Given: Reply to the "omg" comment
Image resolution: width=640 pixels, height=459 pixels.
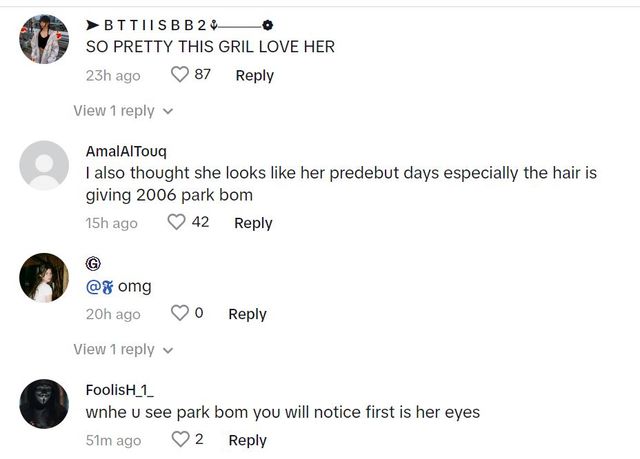Looking at the screenshot, I should [247, 314].
